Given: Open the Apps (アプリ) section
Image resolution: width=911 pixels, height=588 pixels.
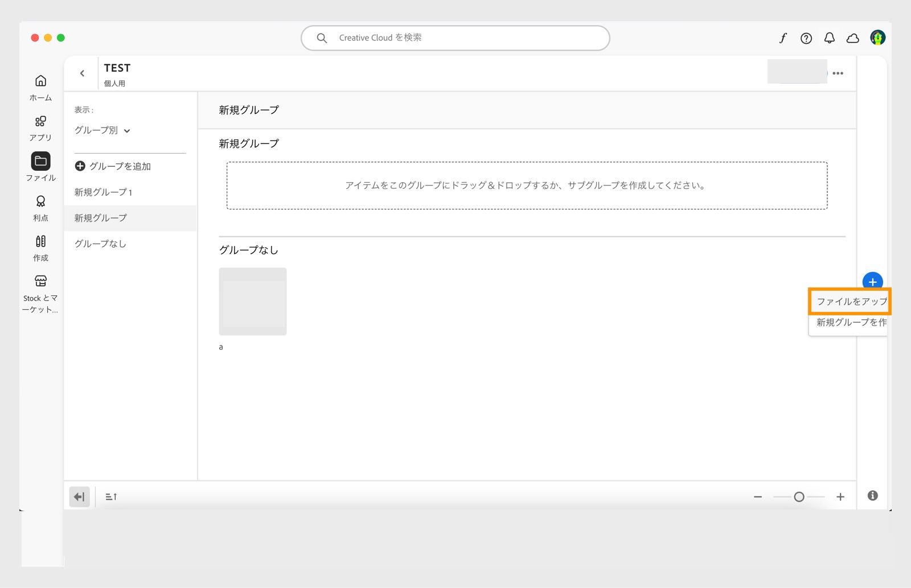Looking at the screenshot, I should pyautogui.click(x=40, y=128).
